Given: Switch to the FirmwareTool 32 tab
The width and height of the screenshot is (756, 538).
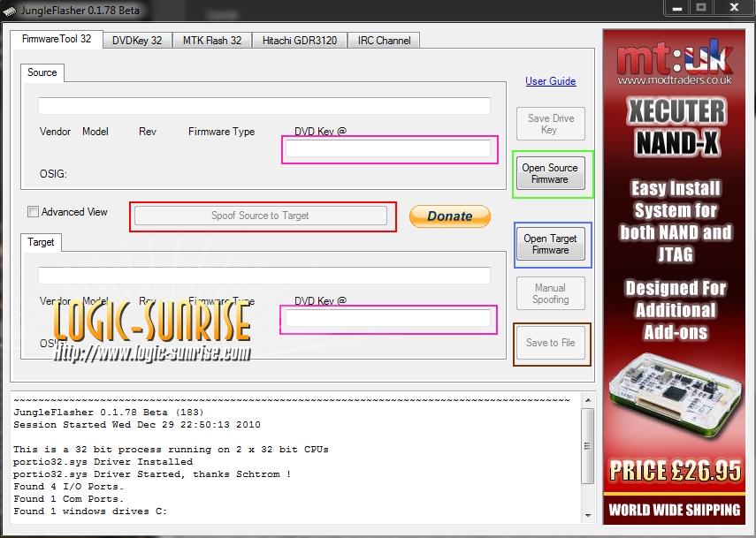Looking at the screenshot, I should click(x=57, y=40).
